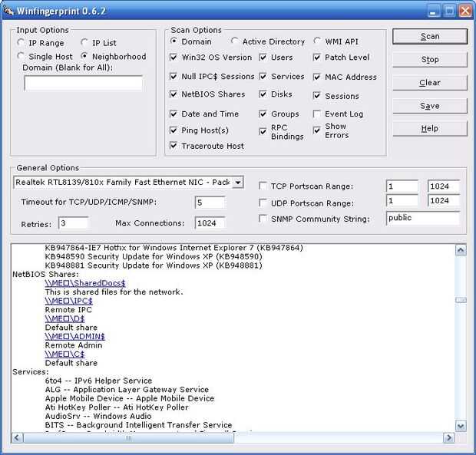Open the D$ share link
Screen dimensions: 476x455
64,318
